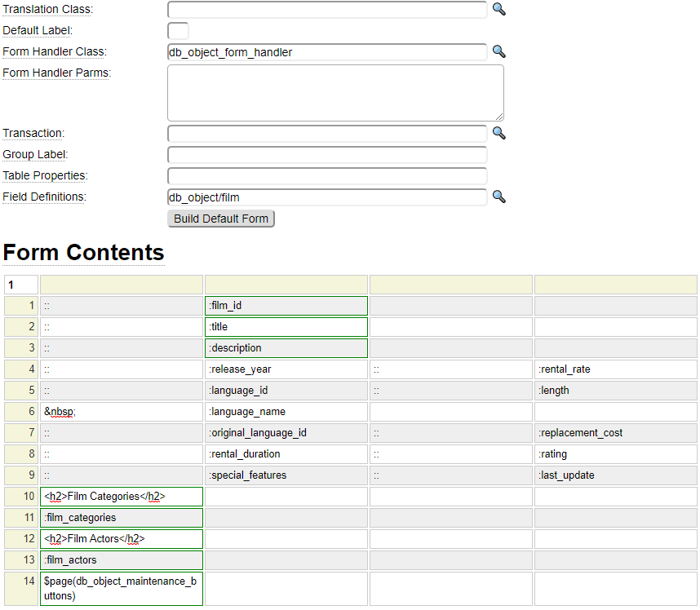
Task: Select the Group Label input field
Action: [326, 155]
